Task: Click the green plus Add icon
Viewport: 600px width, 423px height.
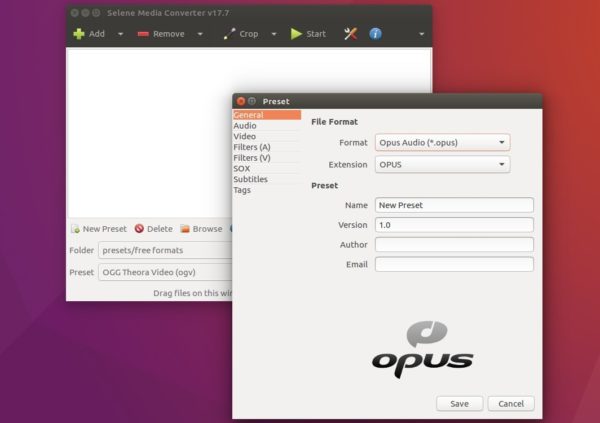Action: pyautogui.click(x=79, y=34)
